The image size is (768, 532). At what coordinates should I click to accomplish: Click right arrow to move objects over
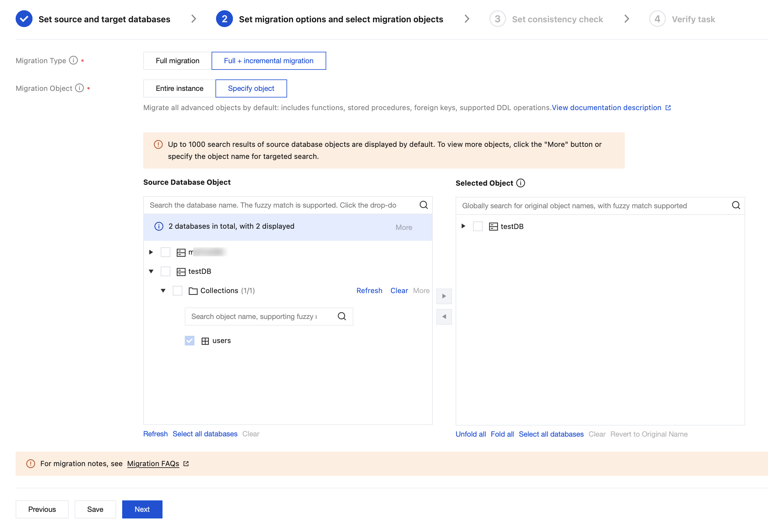point(444,296)
